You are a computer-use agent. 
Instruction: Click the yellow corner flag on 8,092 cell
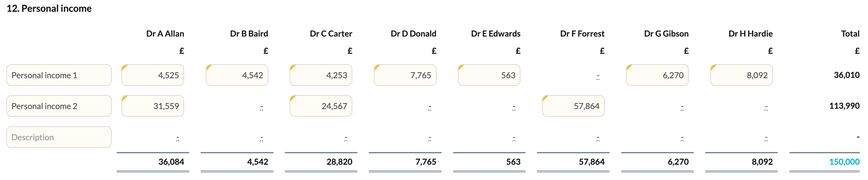pyautogui.click(x=713, y=67)
